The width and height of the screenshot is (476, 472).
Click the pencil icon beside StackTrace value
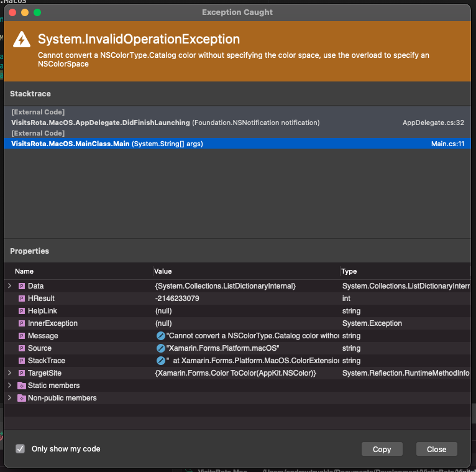161,361
